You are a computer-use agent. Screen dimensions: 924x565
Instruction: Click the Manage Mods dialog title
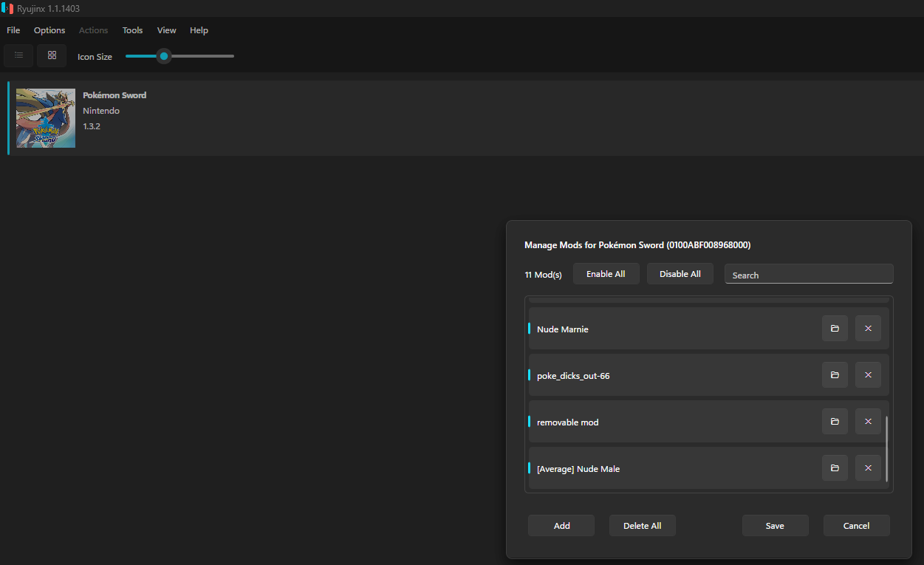coord(637,244)
